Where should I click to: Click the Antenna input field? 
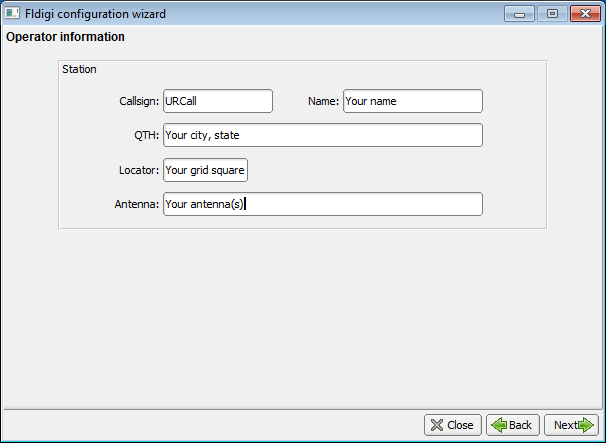323,204
